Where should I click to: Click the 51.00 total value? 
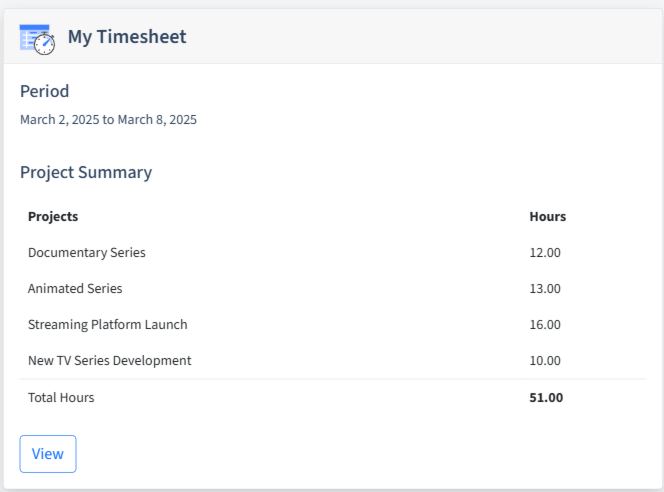tap(546, 398)
